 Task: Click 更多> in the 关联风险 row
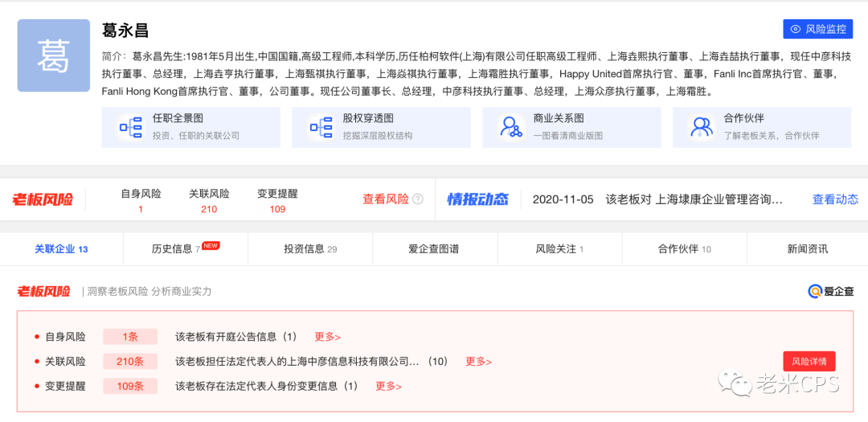pyautogui.click(x=479, y=362)
